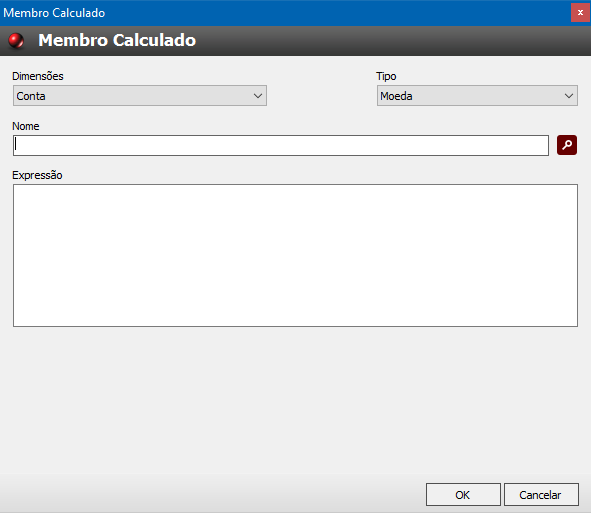591x513 pixels.
Task: Focus the Nome text input field
Action: (x=281, y=145)
